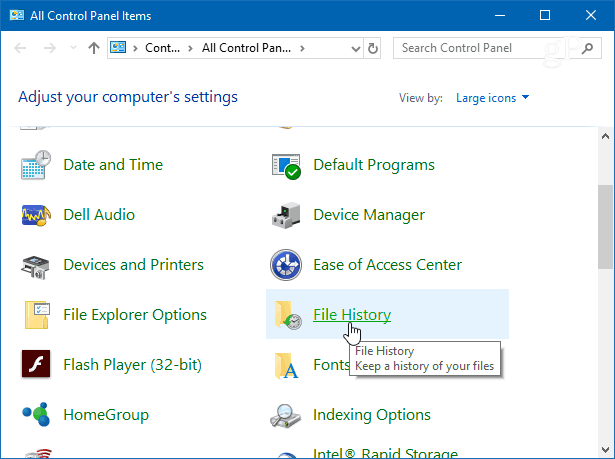Open the Fonts link
This screenshot has width=615, height=459.
pyautogui.click(x=331, y=365)
